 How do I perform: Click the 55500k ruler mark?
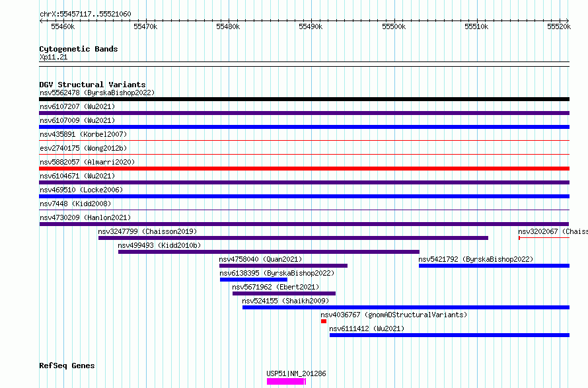pyautogui.click(x=394, y=26)
